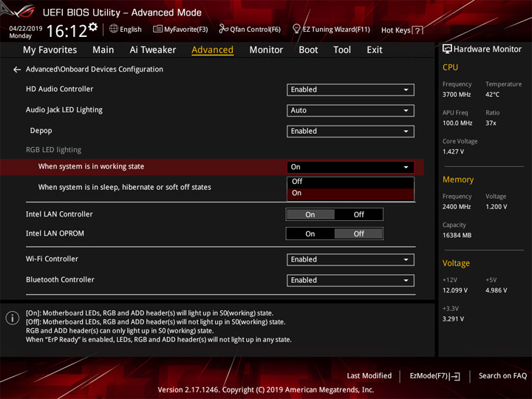Click the EzMode(F7) exit arrow icon
Screen dimensions: 532x399
coord(454,376)
